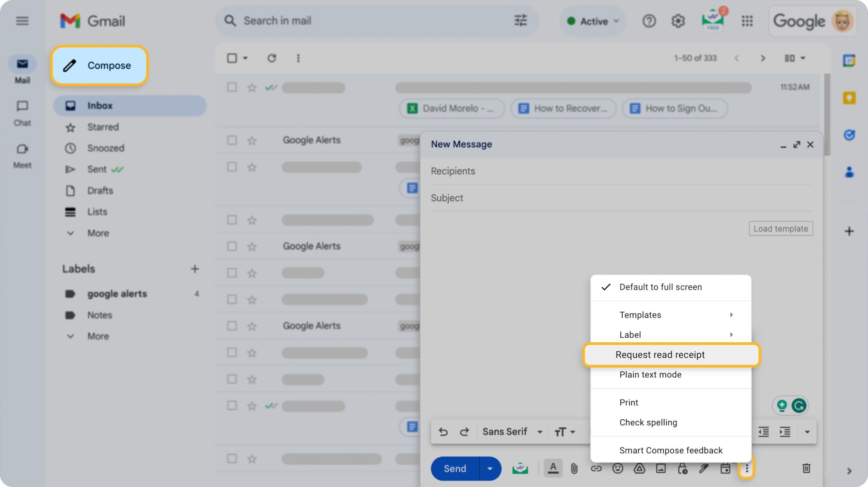
Task: Open the text color picker
Action: tap(553, 468)
